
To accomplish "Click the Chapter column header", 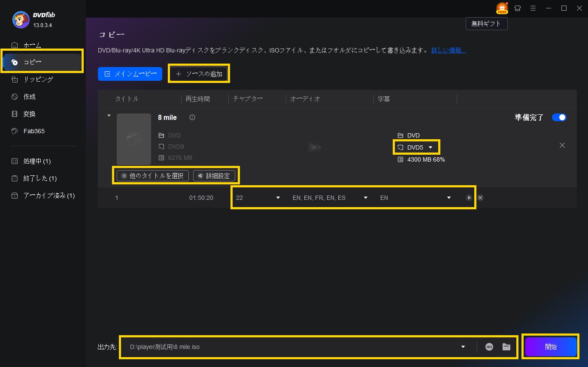I will [x=248, y=99].
